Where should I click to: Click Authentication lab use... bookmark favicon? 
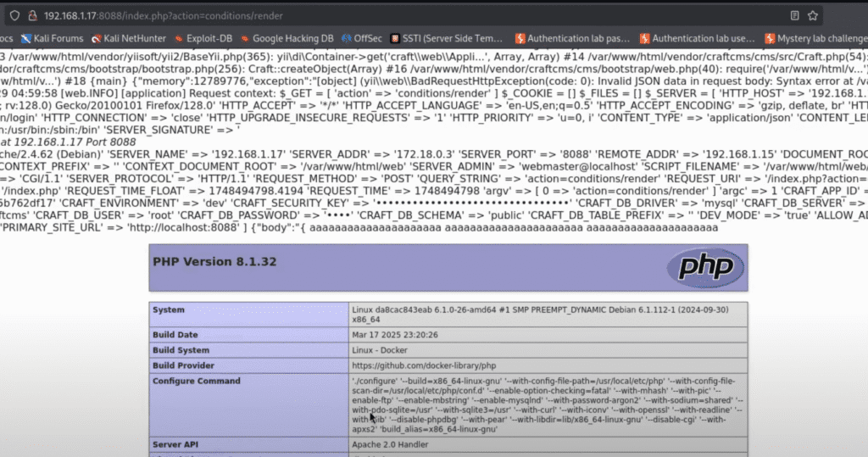click(x=645, y=39)
